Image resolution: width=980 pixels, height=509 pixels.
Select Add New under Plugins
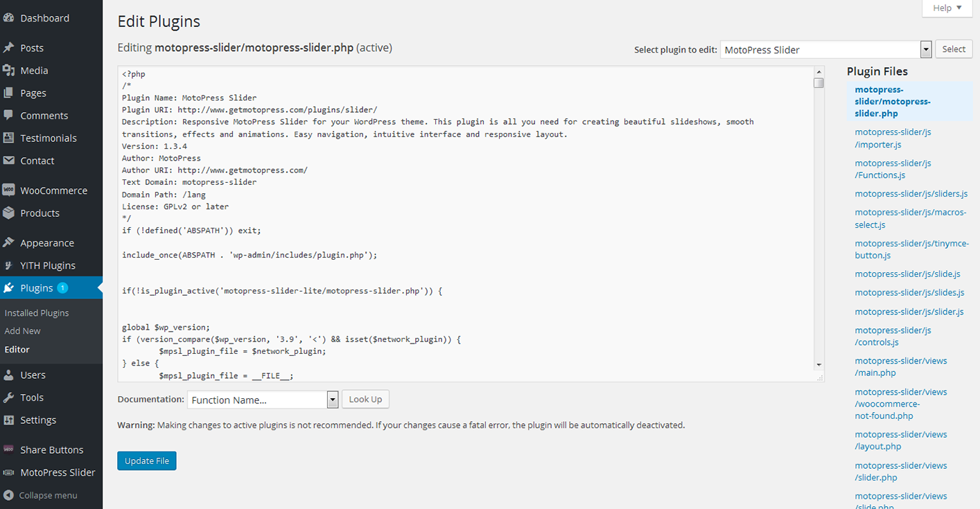[23, 331]
